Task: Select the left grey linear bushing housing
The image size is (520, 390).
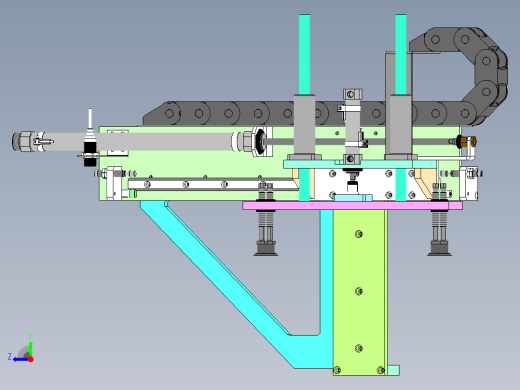Action: pos(304,127)
